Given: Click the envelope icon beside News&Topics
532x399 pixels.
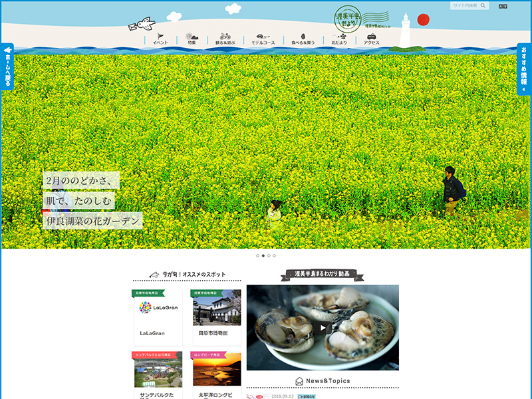Looking at the screenshot, I should [x=299, y=381].
